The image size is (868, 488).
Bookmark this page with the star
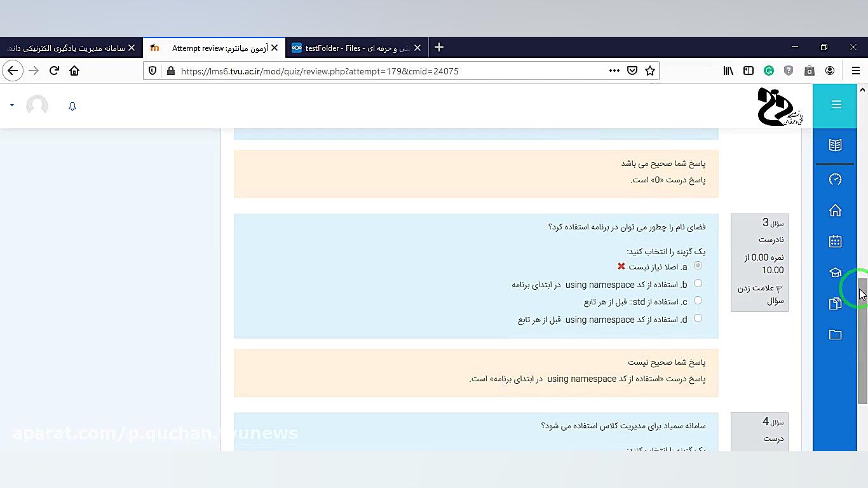point(650,71)
